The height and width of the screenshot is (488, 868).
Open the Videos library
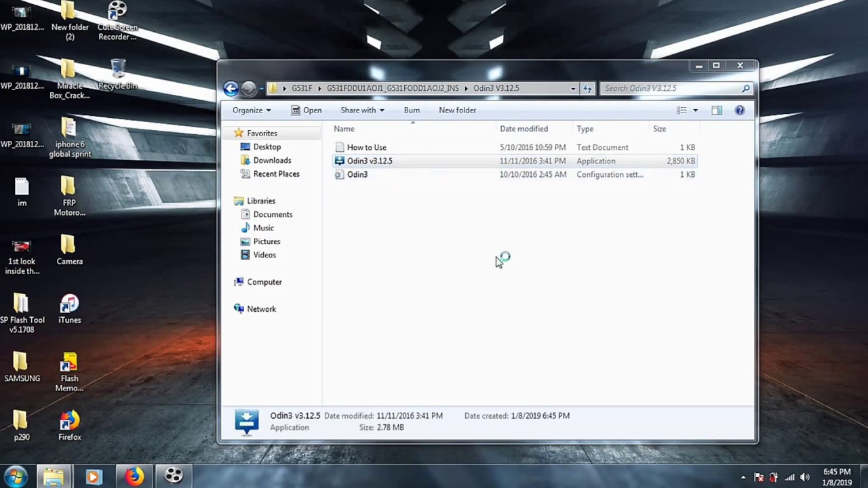point(264,256)
